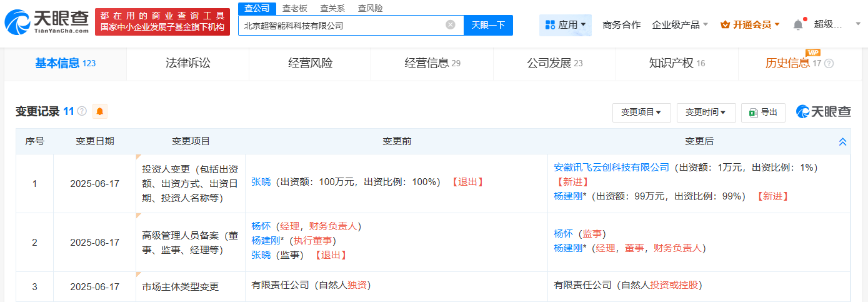This screenshot has width=868, height=302.
Task: Click the 序号 column header
Action: (34, 141)
